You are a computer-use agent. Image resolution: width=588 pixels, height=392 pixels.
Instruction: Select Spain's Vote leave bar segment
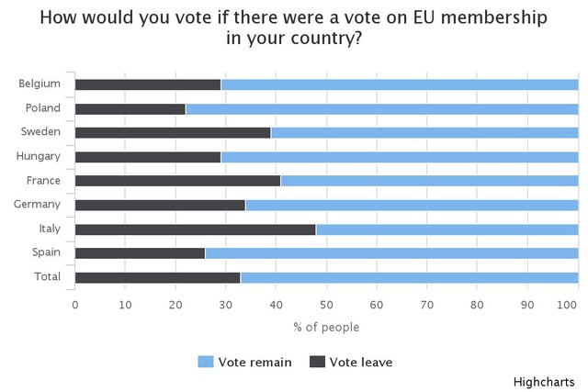140,252
